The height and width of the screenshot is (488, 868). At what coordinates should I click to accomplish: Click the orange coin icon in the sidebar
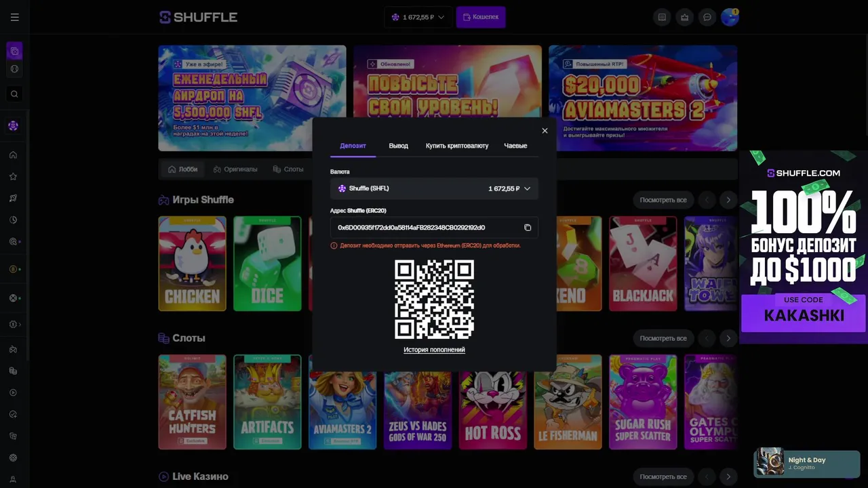13,269
